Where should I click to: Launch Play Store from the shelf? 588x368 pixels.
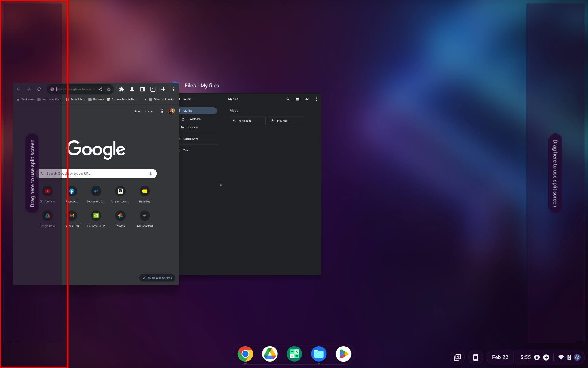click(x=343, y=354)
